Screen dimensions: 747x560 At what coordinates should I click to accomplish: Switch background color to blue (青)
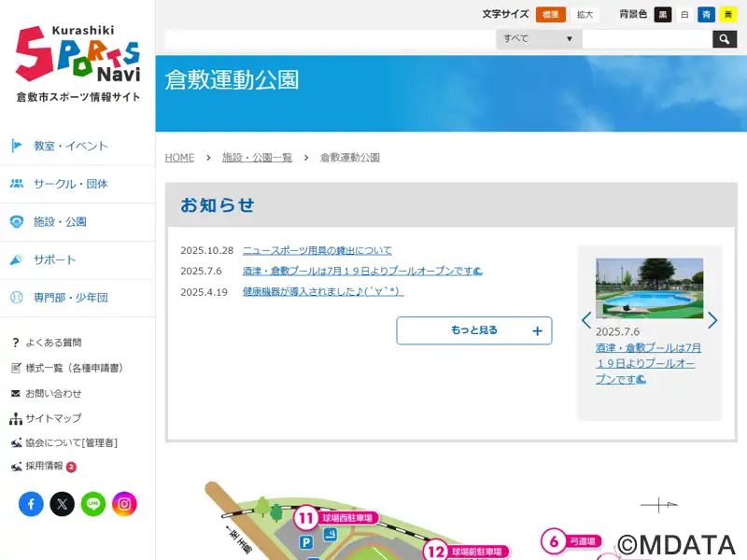706,15
